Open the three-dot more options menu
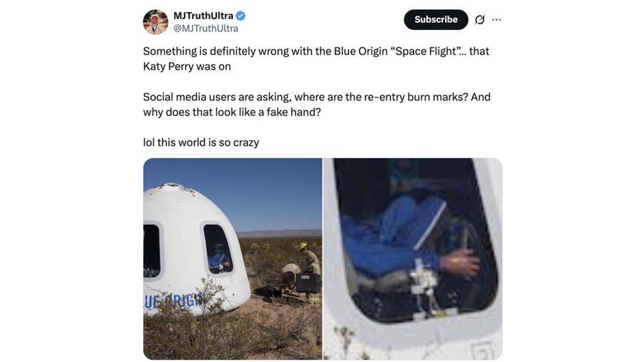The width and height of the screenshot is (644, 362). (497, 20)
